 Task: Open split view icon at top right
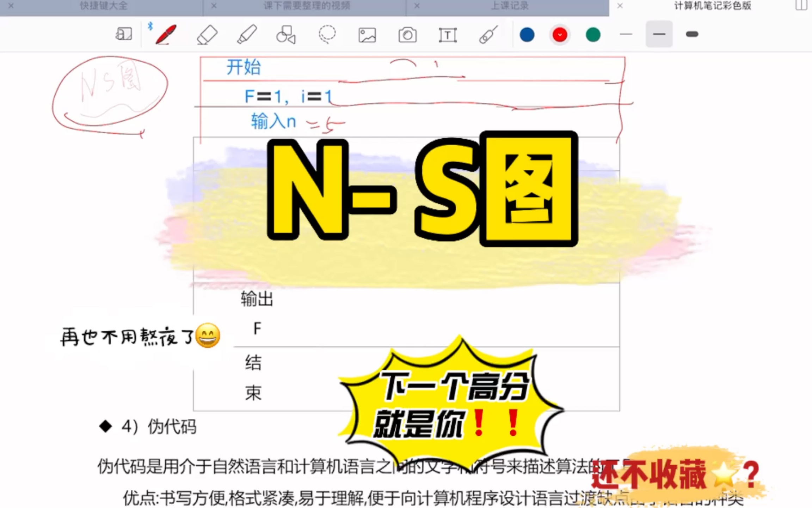click(802, 5)
